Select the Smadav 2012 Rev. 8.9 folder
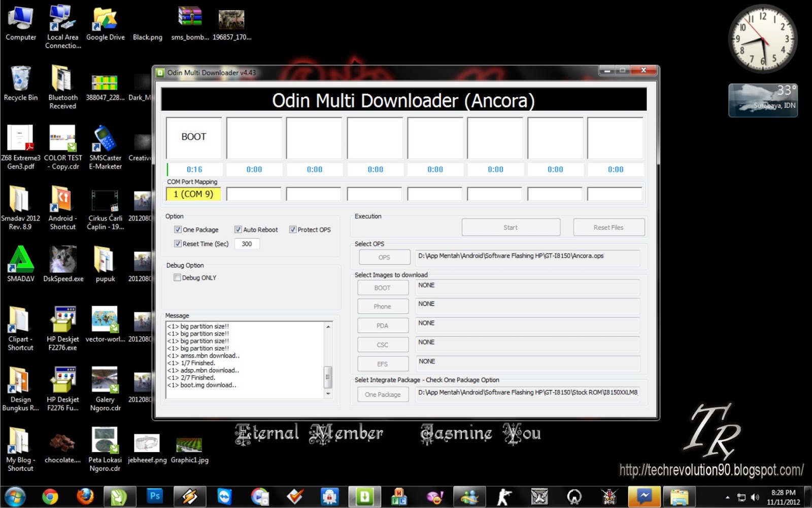This screenshot has width=812, height=508. (20, 208)
